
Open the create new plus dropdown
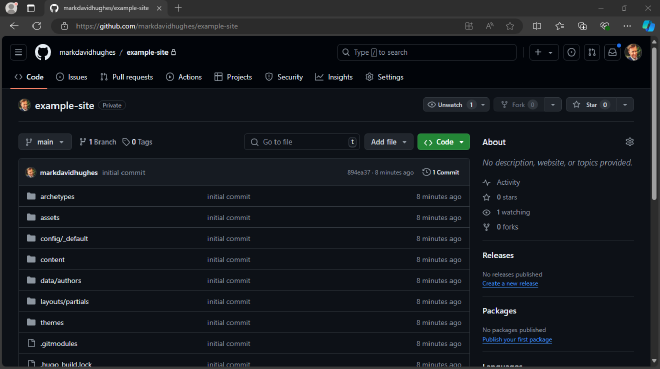coord(543,53)
